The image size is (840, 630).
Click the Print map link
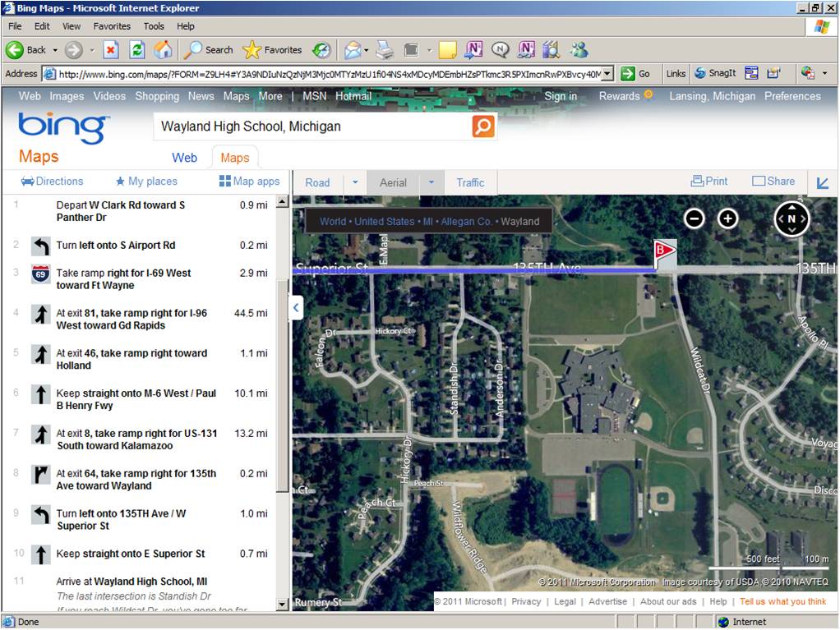tap(709, 181)
